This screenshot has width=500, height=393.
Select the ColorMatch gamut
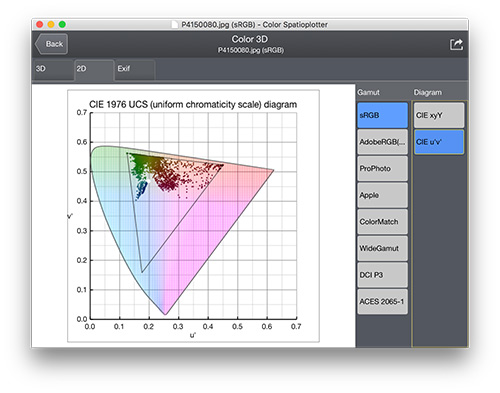click(383, 222)
